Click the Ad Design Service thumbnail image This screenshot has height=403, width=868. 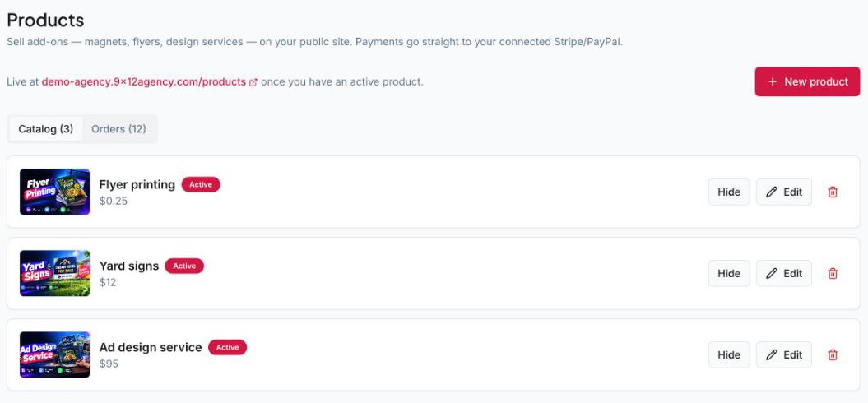pyautogui.click(x=55, y=354)
